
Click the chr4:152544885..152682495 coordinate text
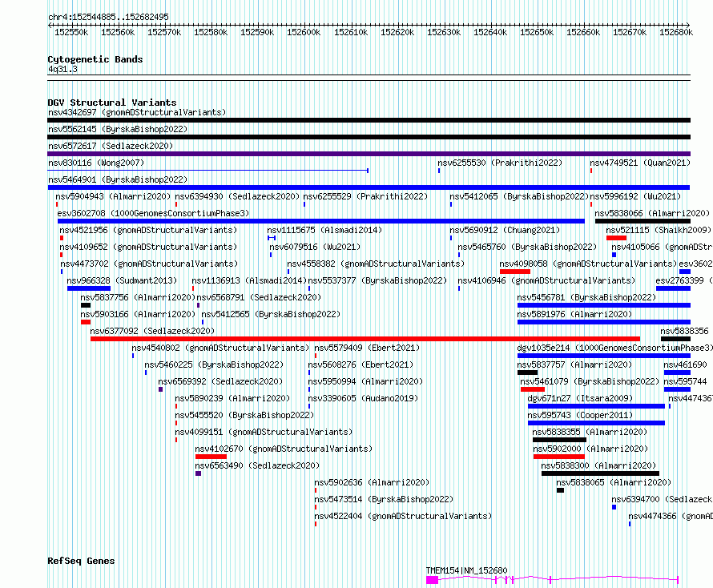109,17
